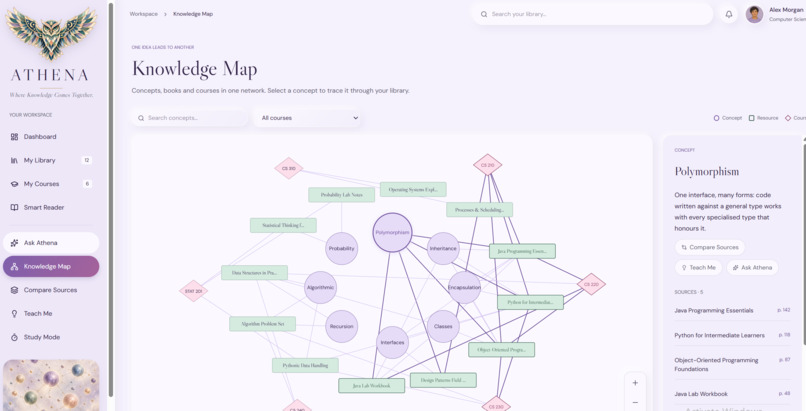
Task: Click the Resource legend entry
Action: (x=763, y=118)
